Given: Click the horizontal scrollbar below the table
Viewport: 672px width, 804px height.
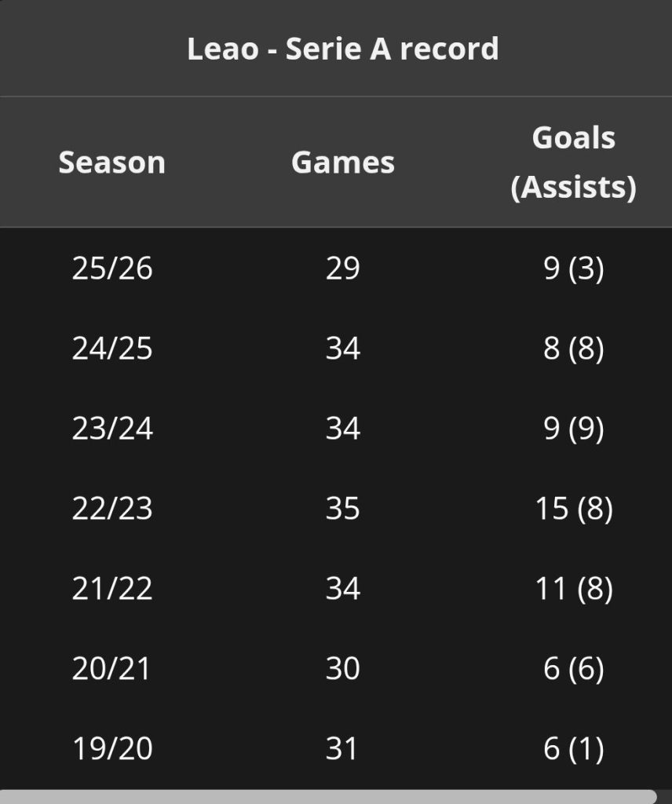Looking at the screenshot, I should [x=328, y=796].
